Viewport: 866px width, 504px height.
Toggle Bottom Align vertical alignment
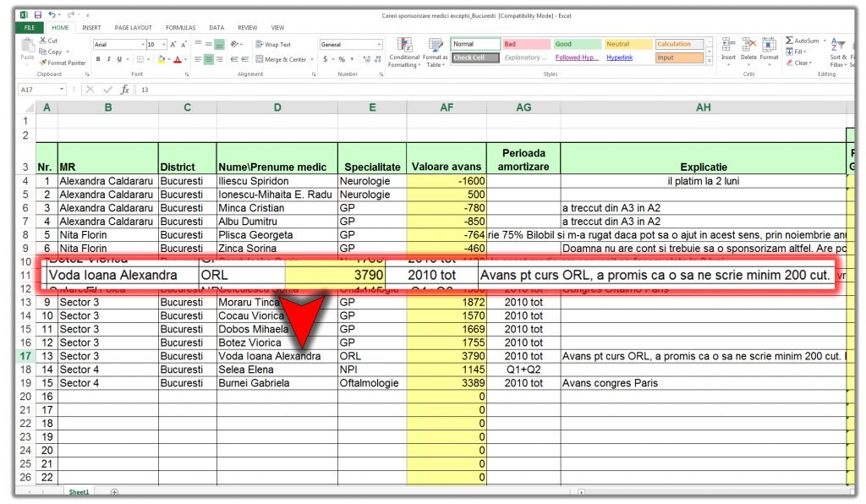tap(219, 44)
